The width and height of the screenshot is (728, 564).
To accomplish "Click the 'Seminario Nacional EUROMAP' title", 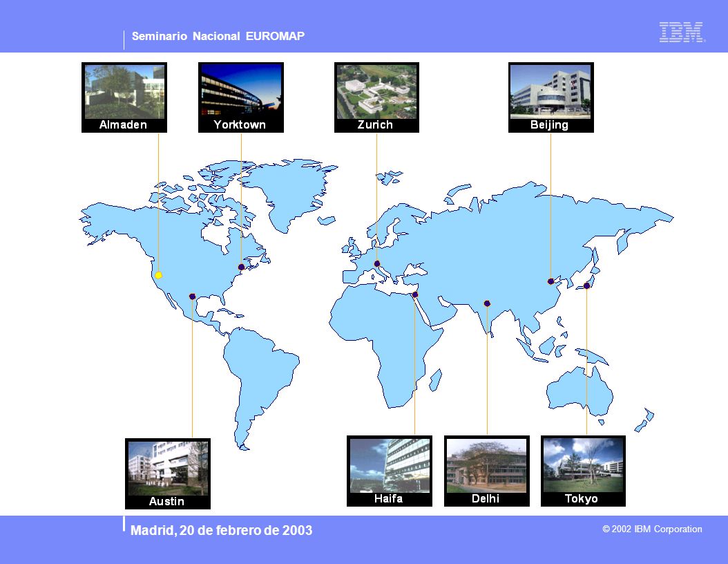I will pos(218,36).
